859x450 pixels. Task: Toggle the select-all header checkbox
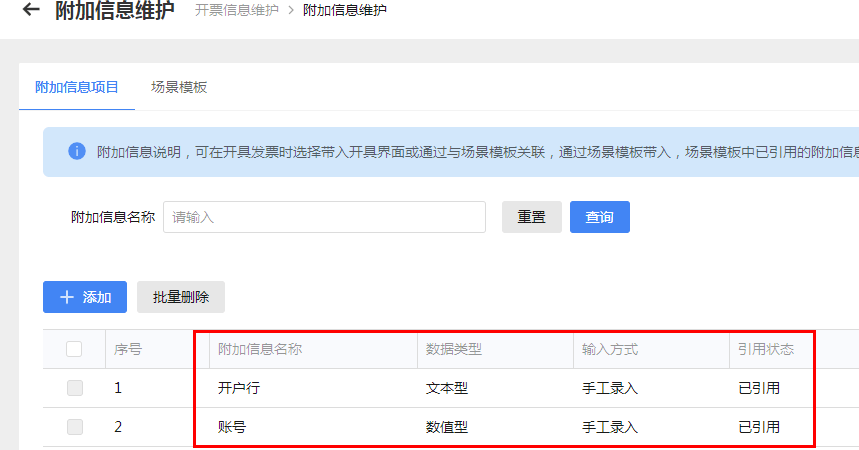tap(74, 349)
